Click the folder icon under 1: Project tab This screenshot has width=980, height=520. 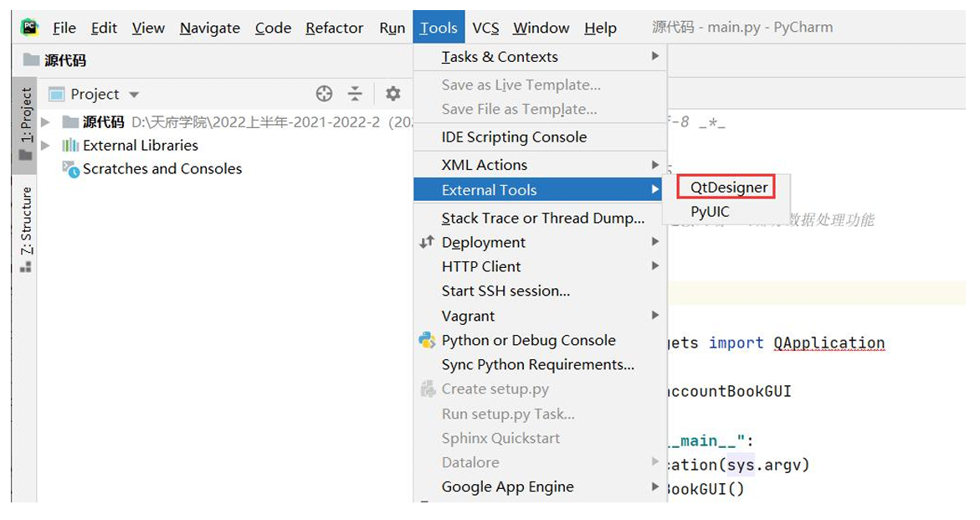pos(25,155)
